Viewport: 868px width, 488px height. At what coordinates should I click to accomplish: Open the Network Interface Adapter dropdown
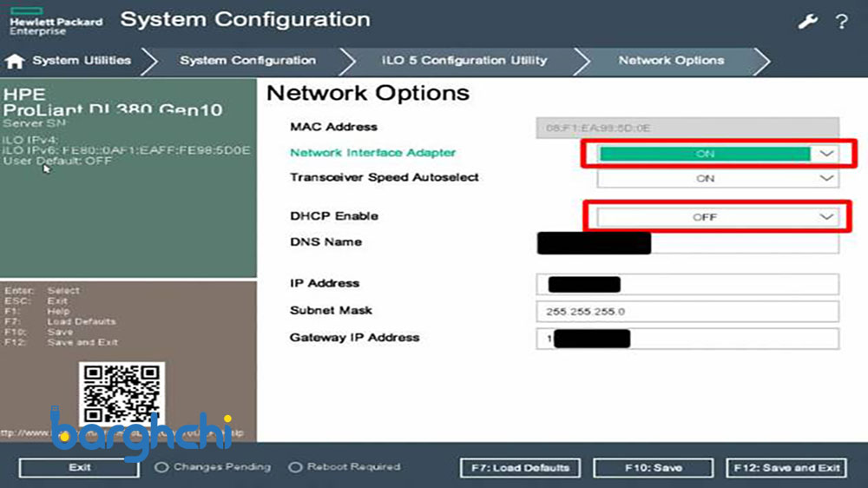coord(718,154)
